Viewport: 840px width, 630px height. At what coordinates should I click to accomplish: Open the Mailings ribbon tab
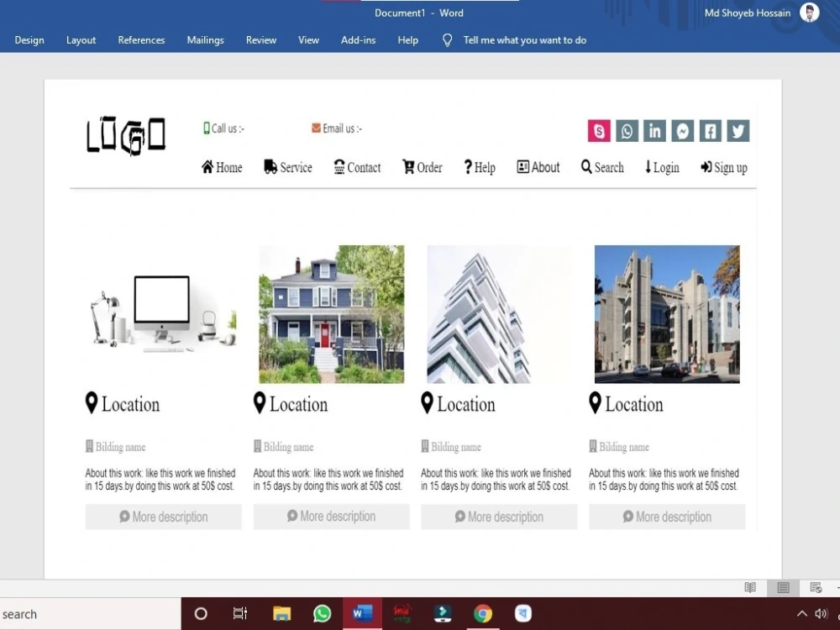click(205, 40)
